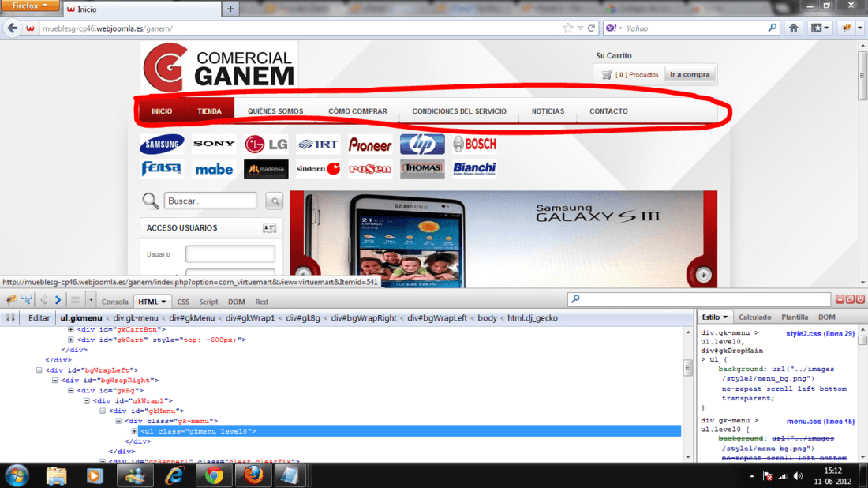Click the Samsung brand logo
This screenshot has width=868, height=488.
[162, 145]
